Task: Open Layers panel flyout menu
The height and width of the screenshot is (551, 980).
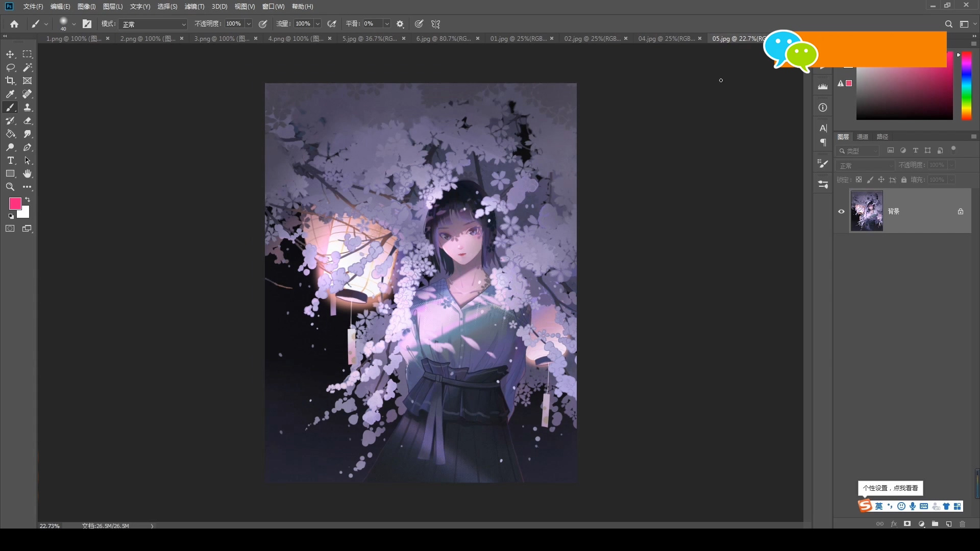Action: (x=974, y=136)
